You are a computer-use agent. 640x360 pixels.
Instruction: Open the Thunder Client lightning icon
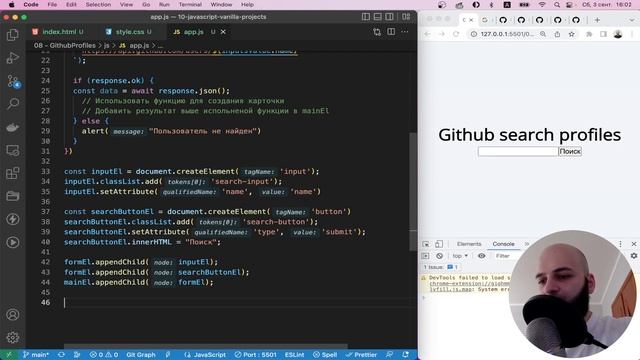(x=13, y=219)
